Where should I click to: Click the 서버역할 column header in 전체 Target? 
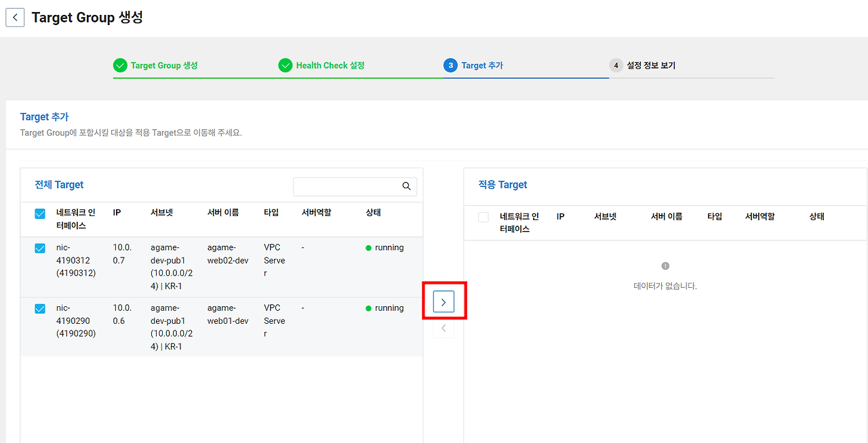tap(317, 213)
